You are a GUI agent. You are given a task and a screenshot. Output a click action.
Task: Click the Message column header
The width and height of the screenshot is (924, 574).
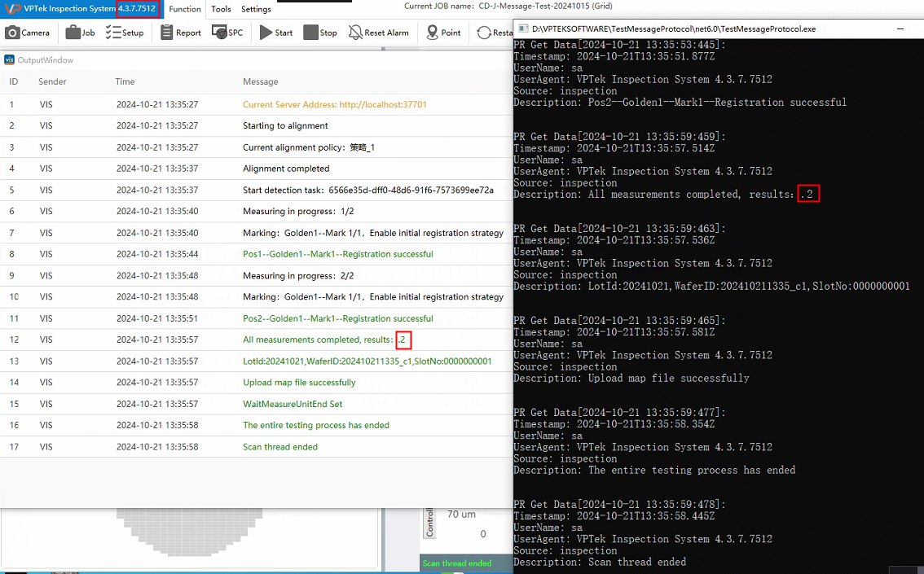click(x=261, y=81)
